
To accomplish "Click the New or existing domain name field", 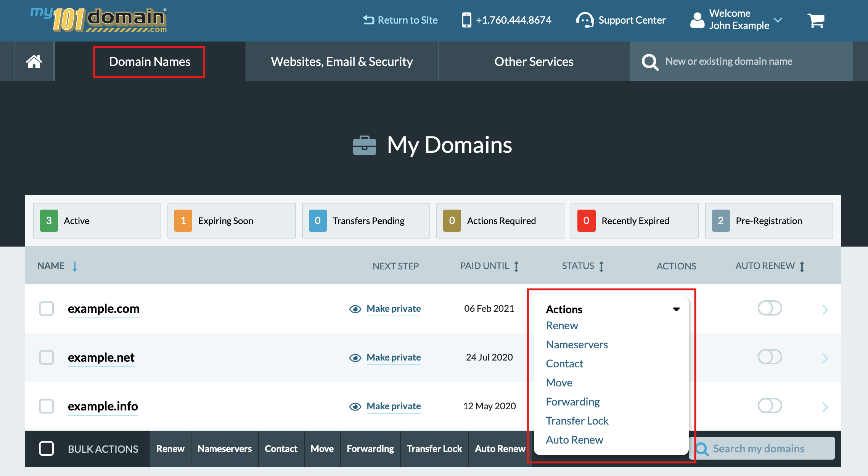I will (728, 61).
